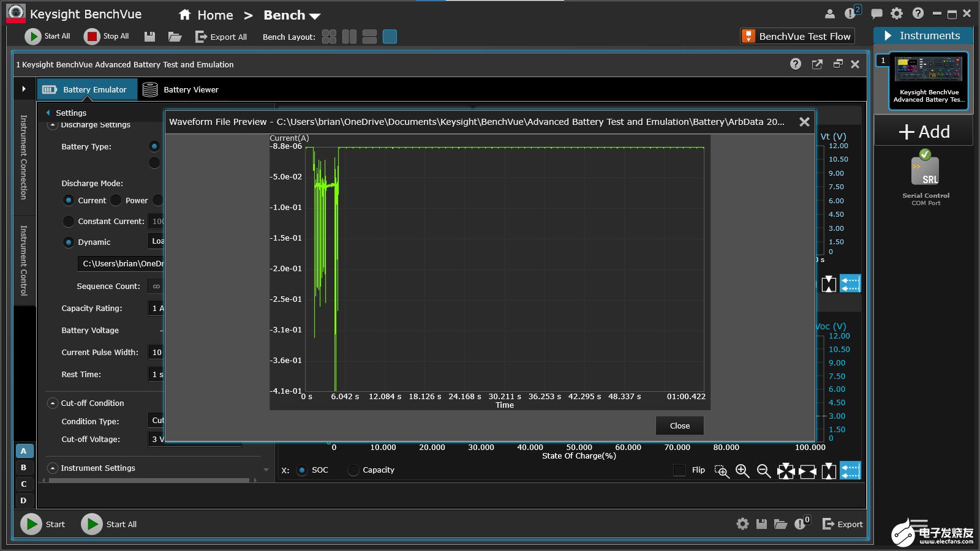Select second Battery Type radio option
Screen dimensions: 980x551
pos(154,162)
